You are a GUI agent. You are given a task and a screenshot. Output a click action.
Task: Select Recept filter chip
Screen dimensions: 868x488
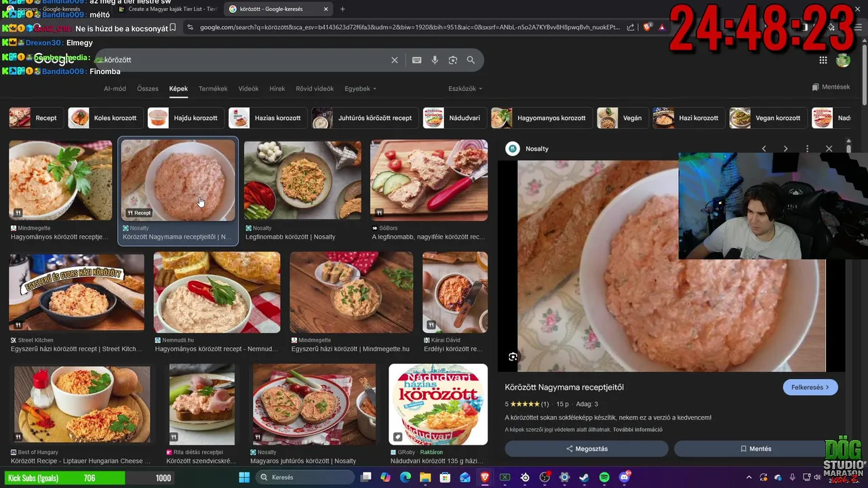coord(37,118)
